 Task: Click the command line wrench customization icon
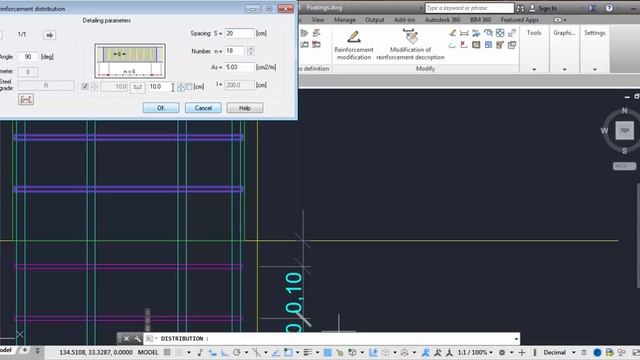(138, 338)
